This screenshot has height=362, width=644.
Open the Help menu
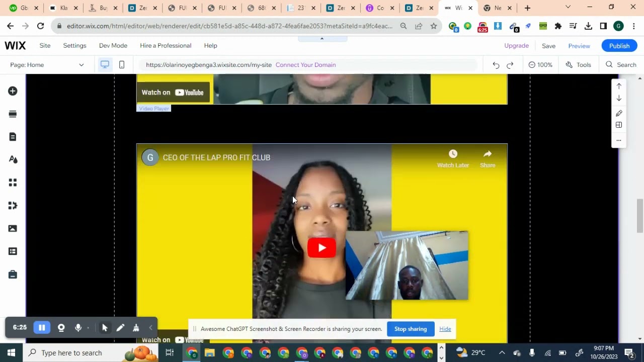click(x=210, y=45)
